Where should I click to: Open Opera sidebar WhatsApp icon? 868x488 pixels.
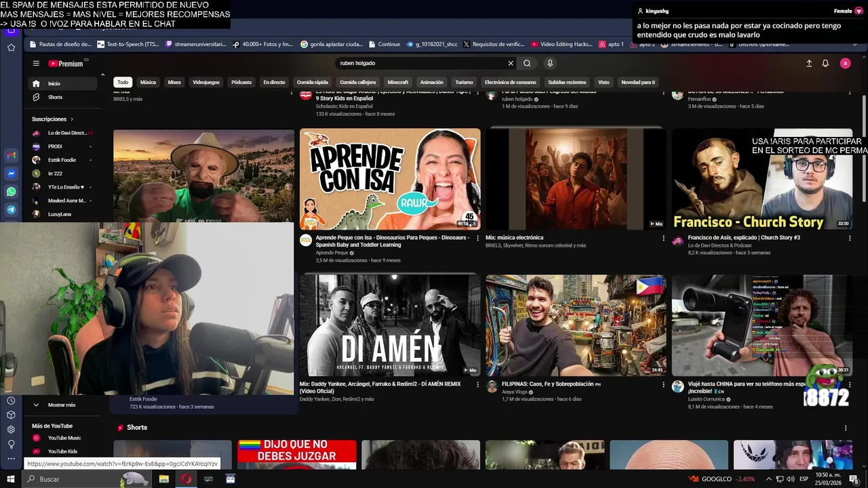11,192
